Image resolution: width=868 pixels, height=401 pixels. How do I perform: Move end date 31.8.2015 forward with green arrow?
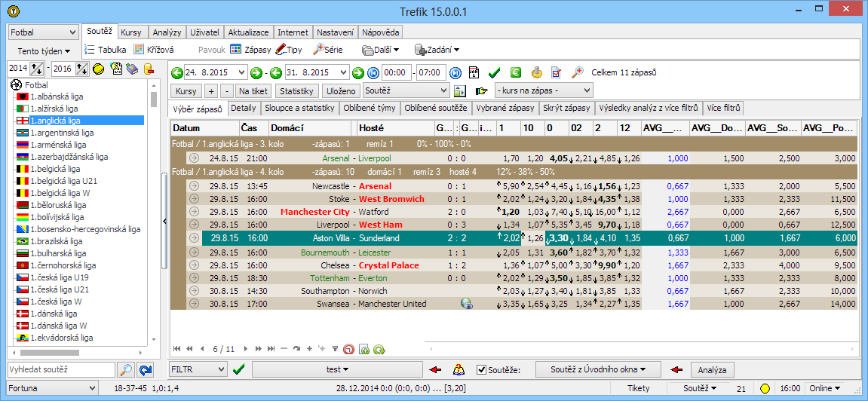358,72
